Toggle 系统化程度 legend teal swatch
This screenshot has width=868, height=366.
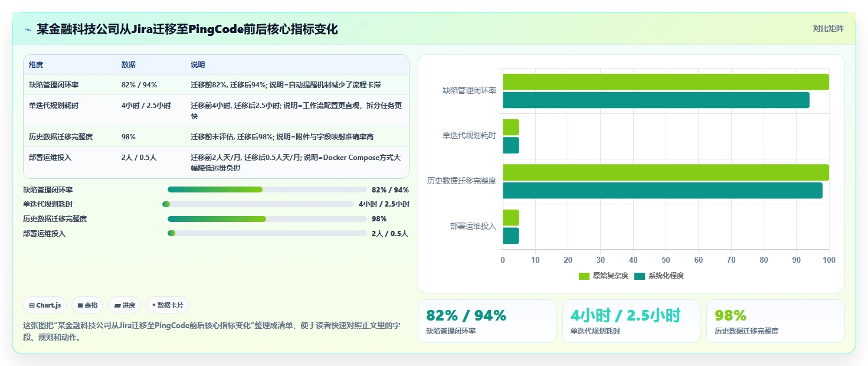(640, 276)
